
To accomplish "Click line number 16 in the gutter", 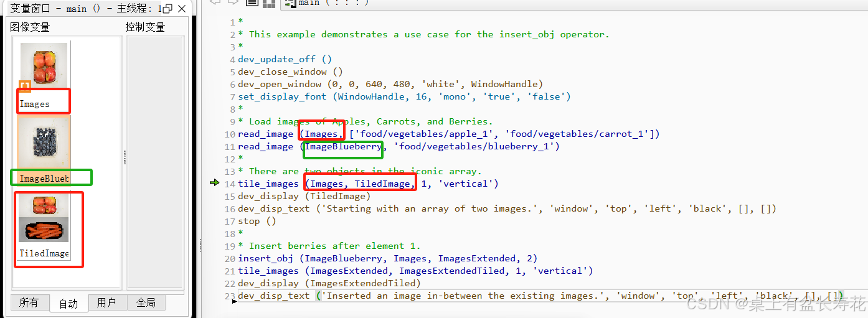I will tap(230, 209).
